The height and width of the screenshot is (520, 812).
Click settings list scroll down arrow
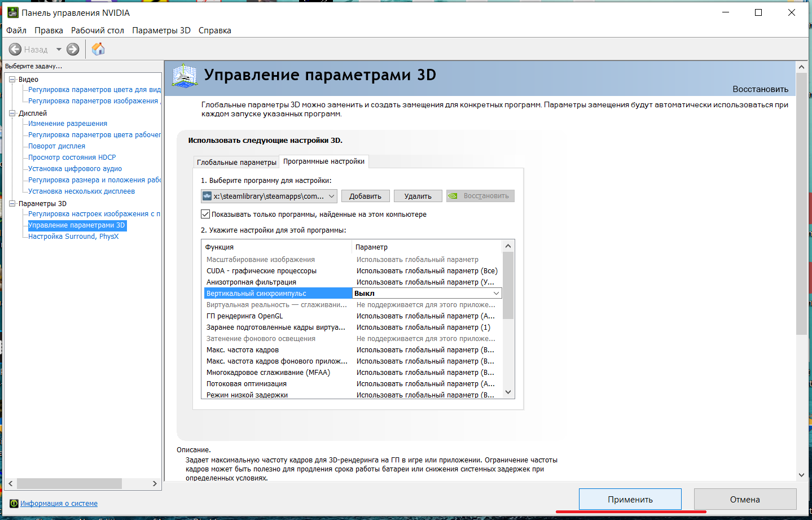[x=508, y=392]
